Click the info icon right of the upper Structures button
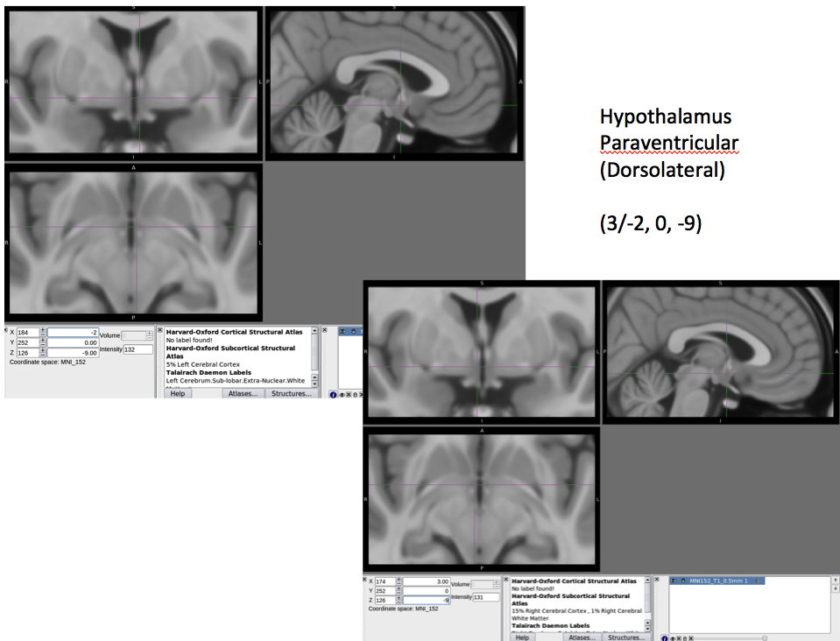This screenshot has width=840, height=641. [x=333, y=394]
